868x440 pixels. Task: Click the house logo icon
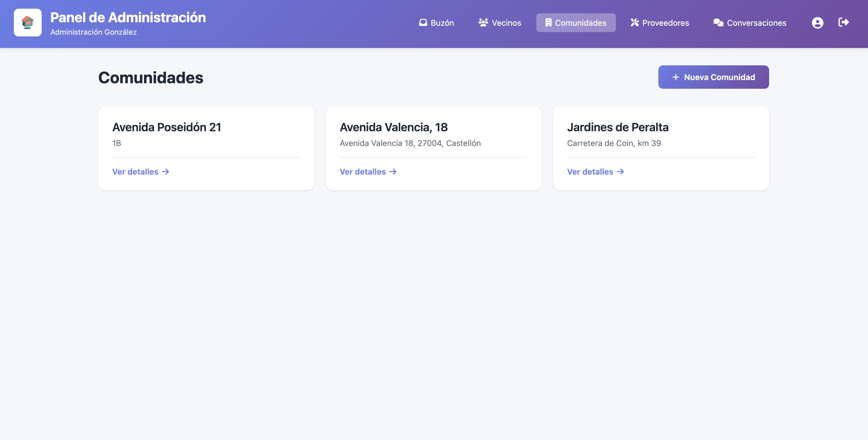(28, 23)
